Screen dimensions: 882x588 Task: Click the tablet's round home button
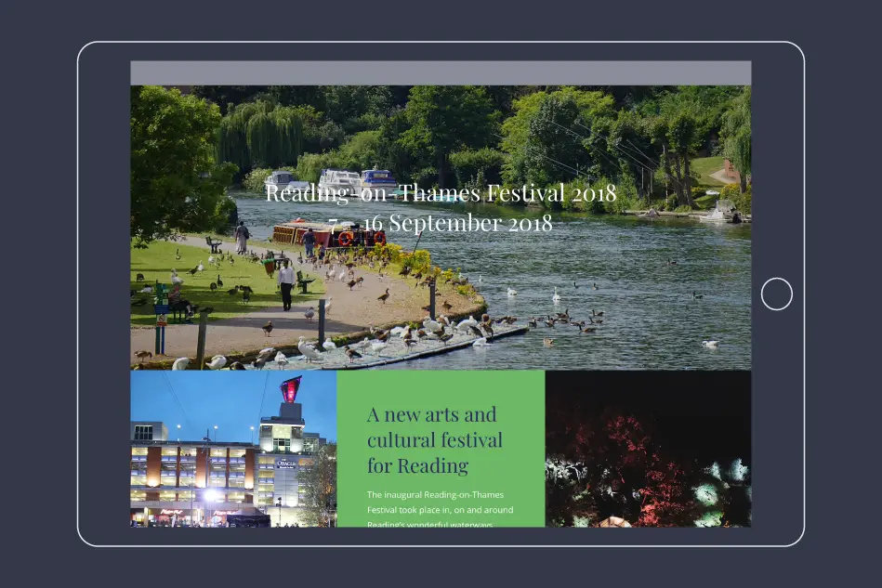pos(777,294)
